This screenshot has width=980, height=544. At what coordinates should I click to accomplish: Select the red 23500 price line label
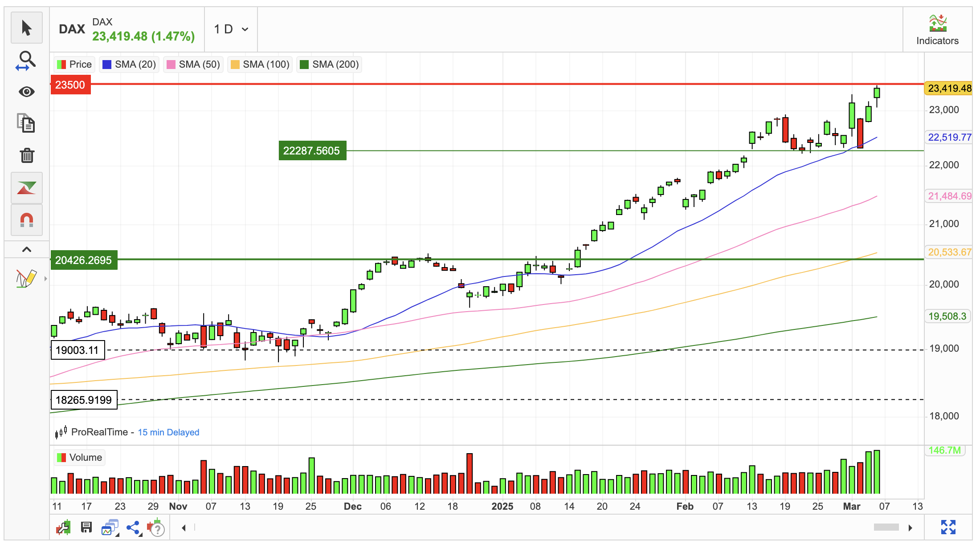tap(70, 85)
